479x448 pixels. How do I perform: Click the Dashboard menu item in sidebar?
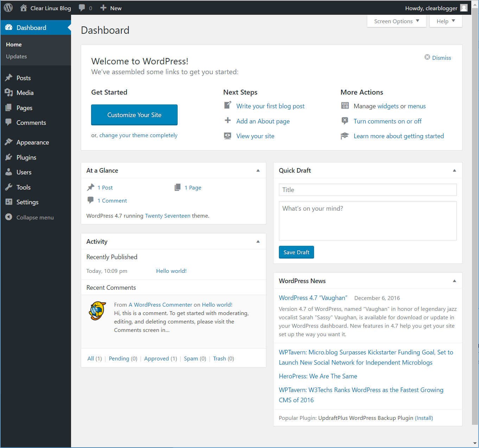36,27
